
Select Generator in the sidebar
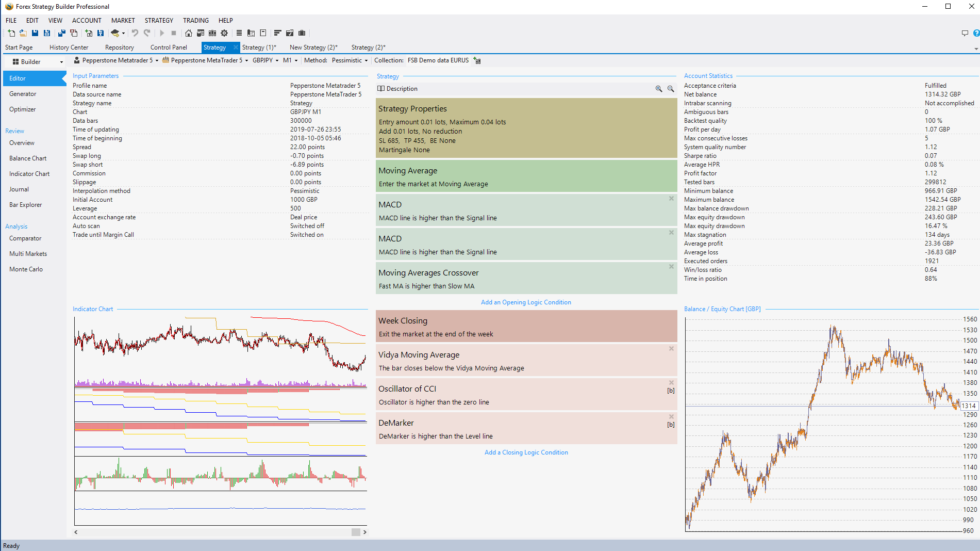tap(23, 94)
